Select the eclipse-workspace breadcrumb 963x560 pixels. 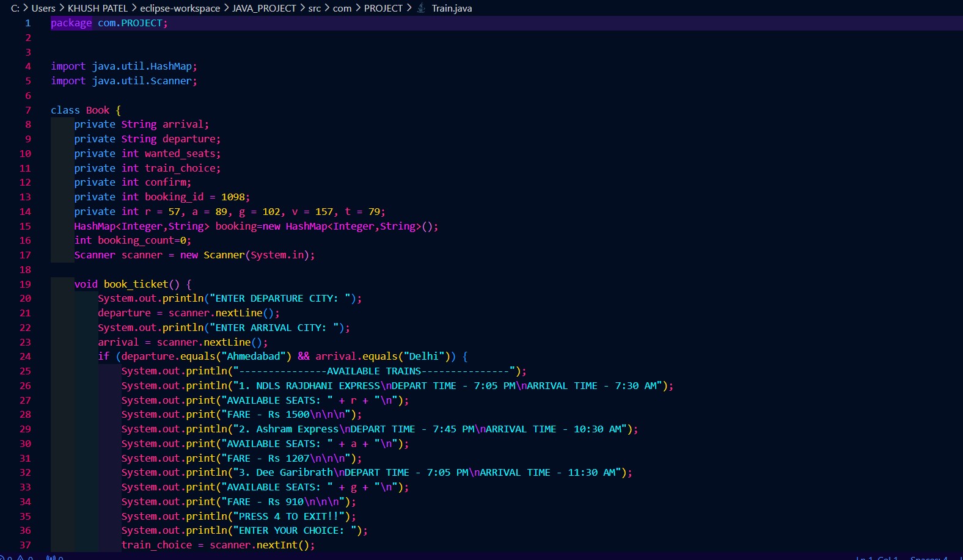pyautogui.click(x=180, y=8)
